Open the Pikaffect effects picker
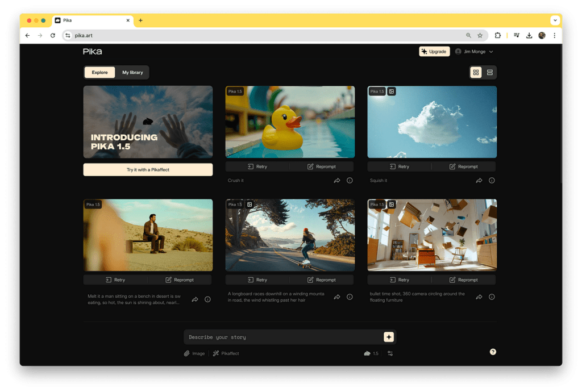The image size is (582, 392). point(226,353)
